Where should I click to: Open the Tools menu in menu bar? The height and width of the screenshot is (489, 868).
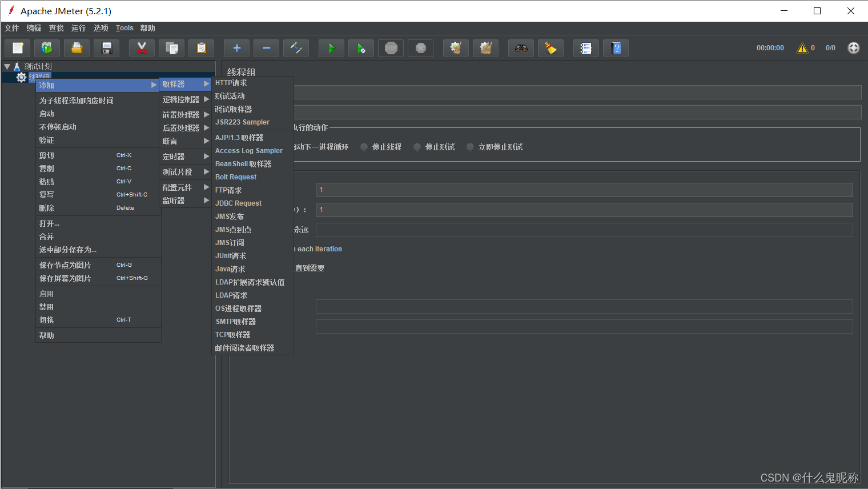[x=124, y=28]
